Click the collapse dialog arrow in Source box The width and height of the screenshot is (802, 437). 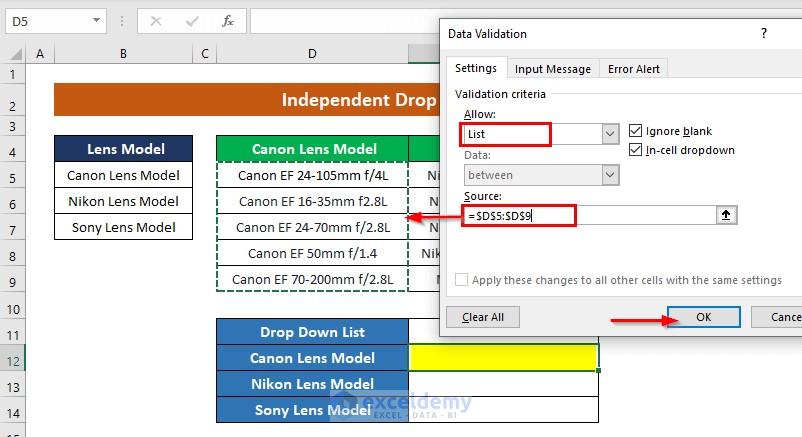(x=726, y=215)
